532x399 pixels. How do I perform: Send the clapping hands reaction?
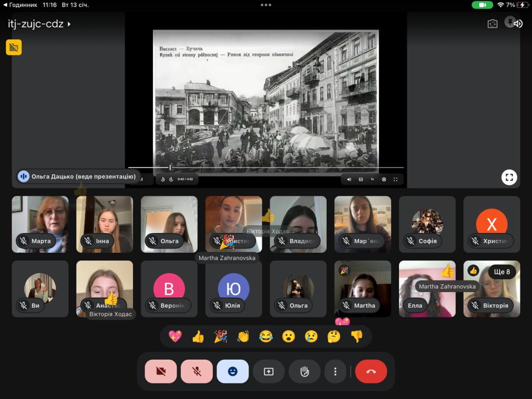pyautogui.click(x=243, y=336)
